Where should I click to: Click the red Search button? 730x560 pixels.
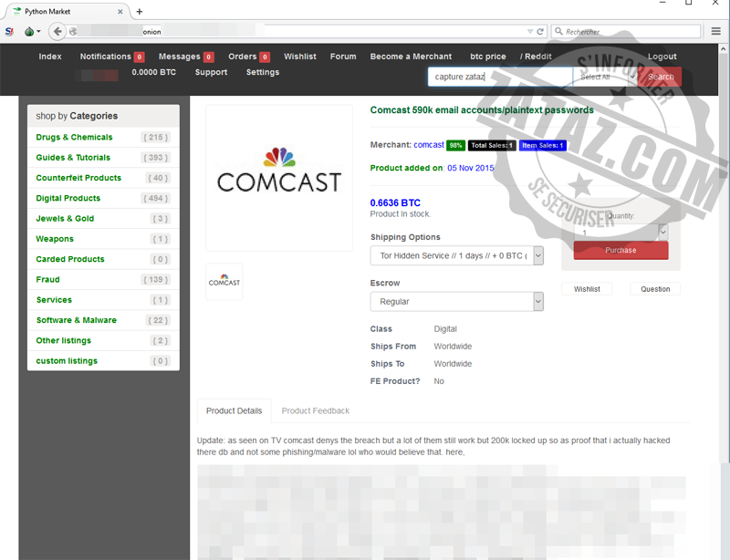pyautogui.click(x=661, y=77)
